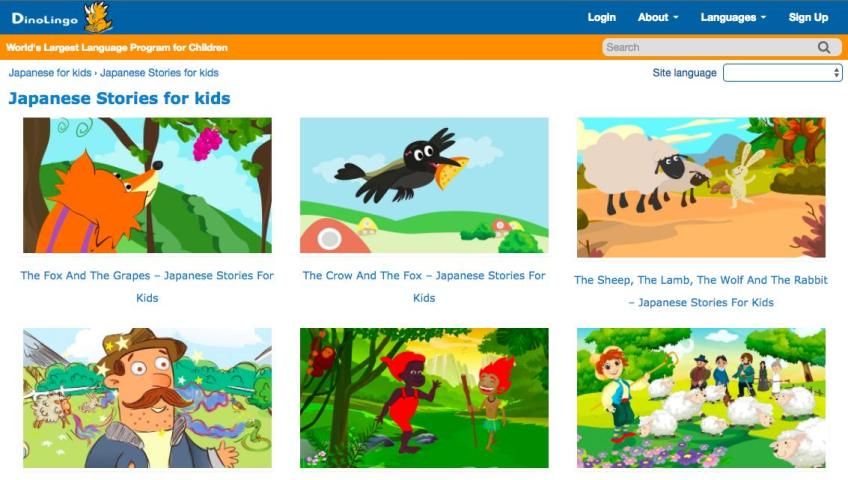Open The Fox And The Grapes title link
This screenshot has height=480, width=848.
coord(147,286)
